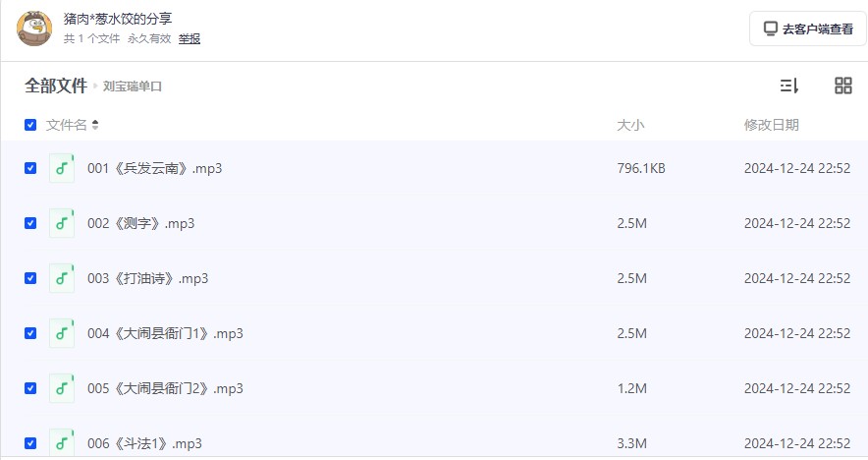This screenshot has width=868, height=460.
Task: Click music icon of 001《兵发云南》.mp3
Action: click(62, 168)
